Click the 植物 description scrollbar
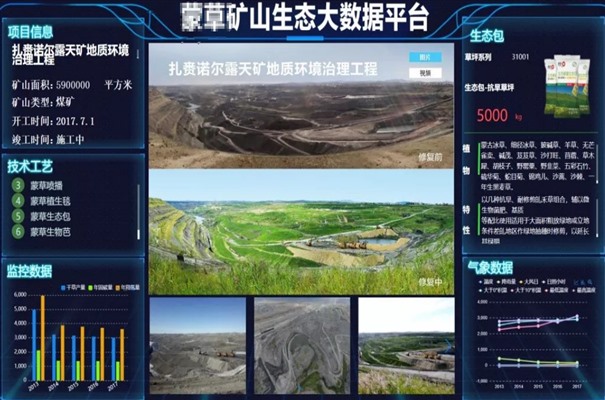This screenshot has height=400, width=605. coord(597,164)
